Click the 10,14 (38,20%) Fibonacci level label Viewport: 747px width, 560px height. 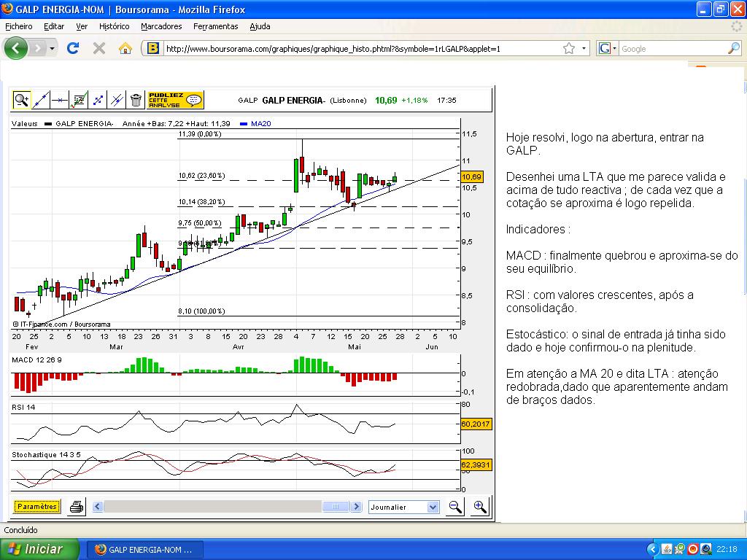pos(201,202)
